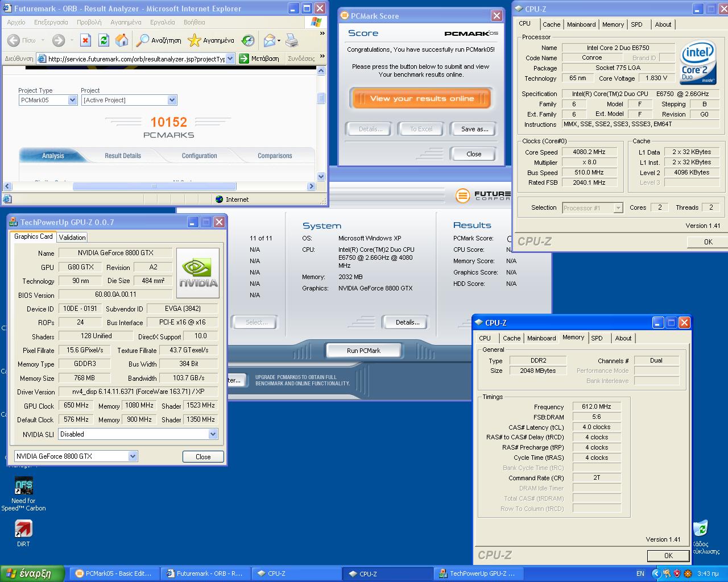Click the IE address URL field
Viewport: 728px width, 582px height.
[136, 59]
